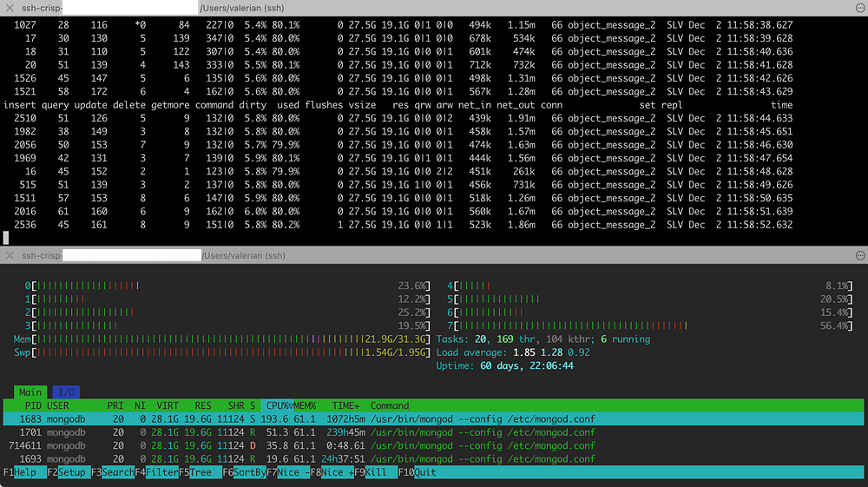Select mongod process row with PID 1693
Image resolution: width=868 pixels, height=487 pixels.
433,458
